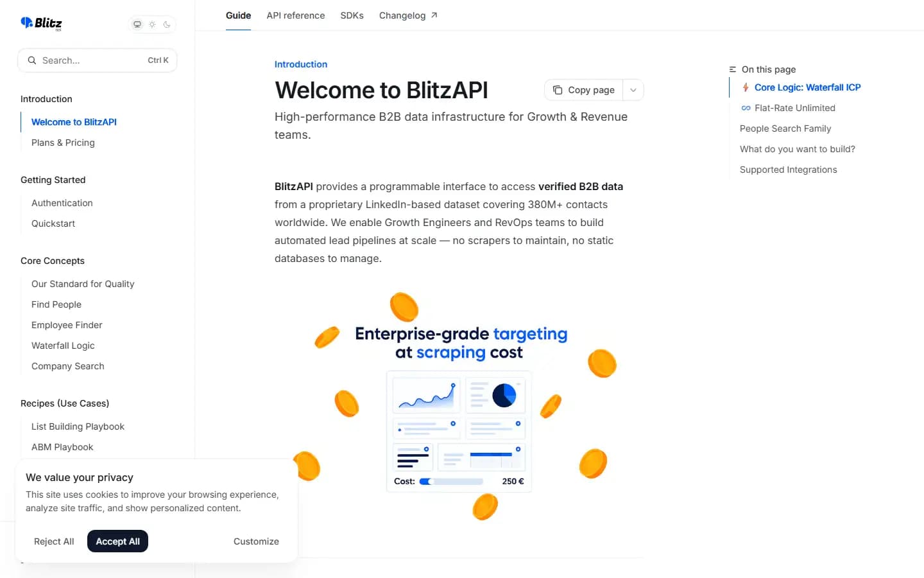Switch to dark theme moon icon

pos(167,24)
